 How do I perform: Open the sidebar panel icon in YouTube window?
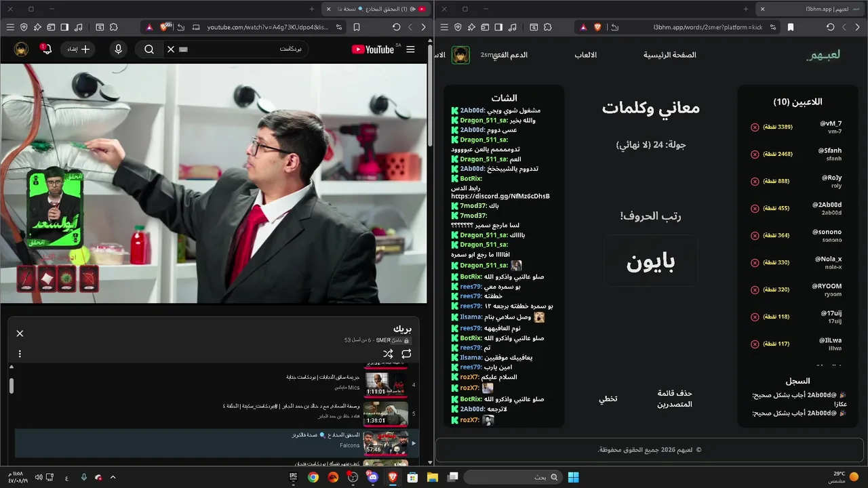(64, 27)
